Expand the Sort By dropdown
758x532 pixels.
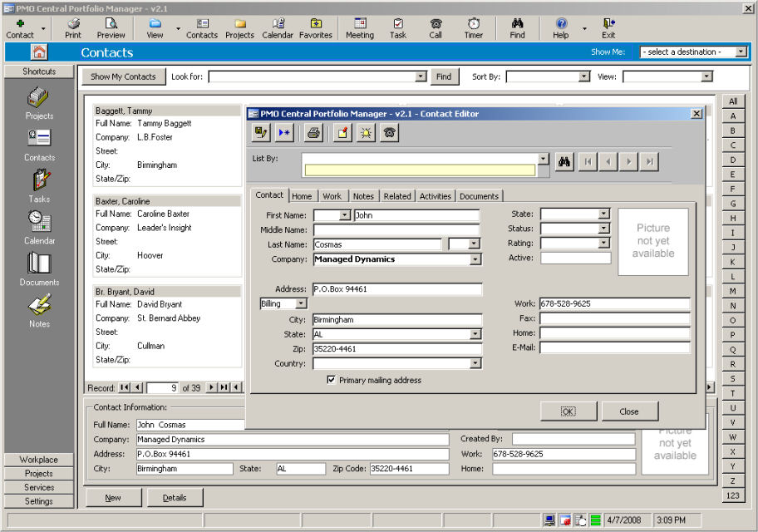pos(584,76)
